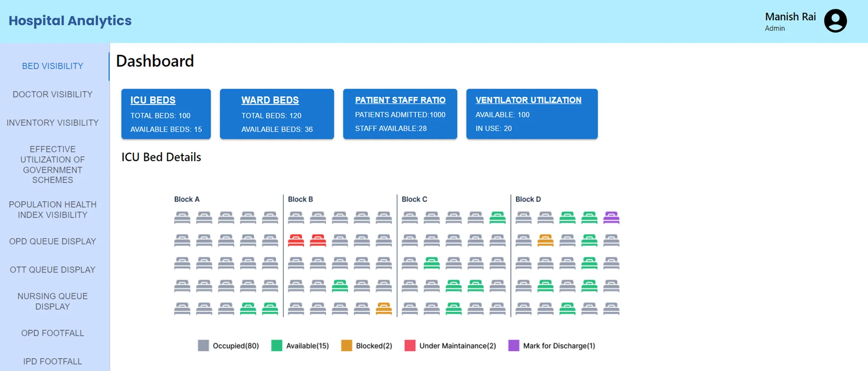The width and height of the screenshot is (868, 371).
Task: Click the first red under-maintenance bed in Block B
Action: coord(296,240)
